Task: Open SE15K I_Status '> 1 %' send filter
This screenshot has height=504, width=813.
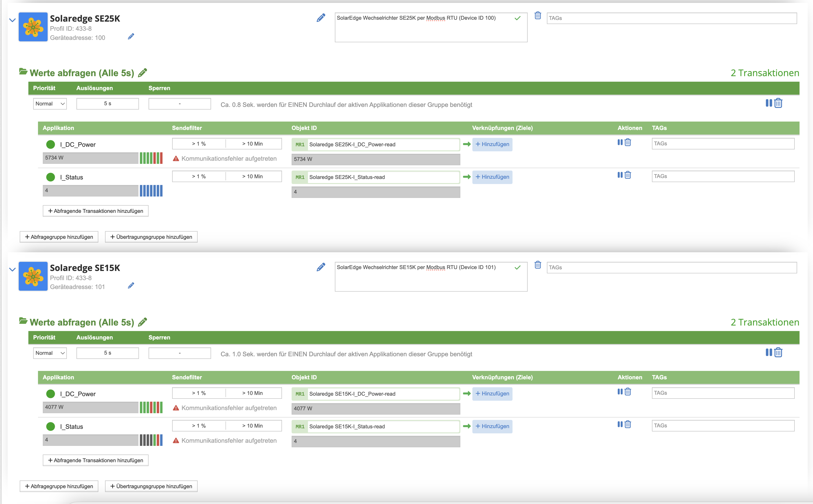Action: click(x=199, y=426)
